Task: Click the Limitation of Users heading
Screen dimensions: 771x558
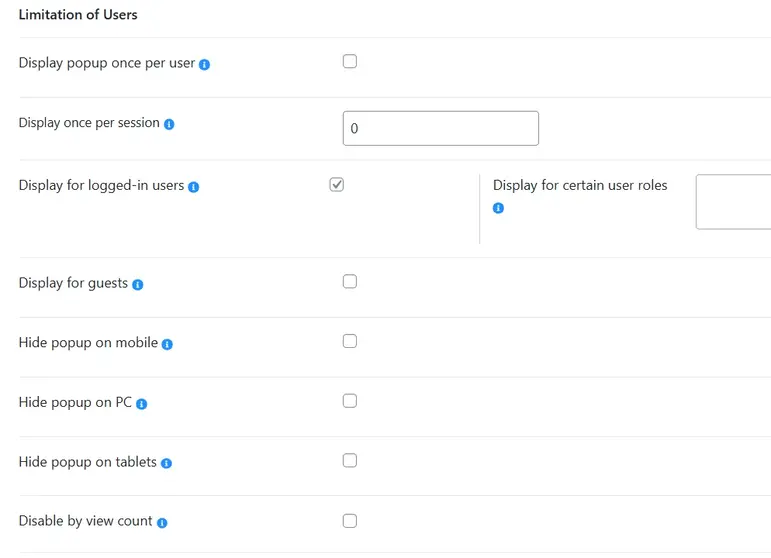Action: (x=78, y=15)
